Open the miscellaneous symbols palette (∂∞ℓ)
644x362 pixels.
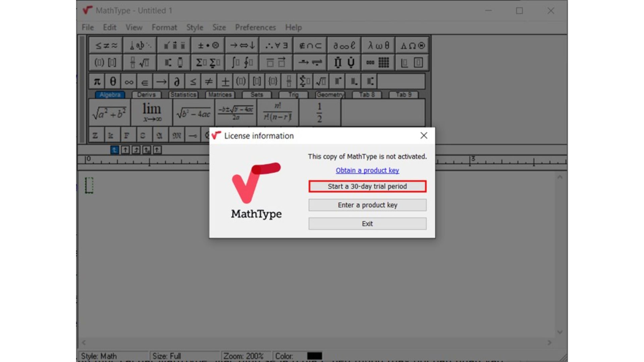[x=344, y=45]
